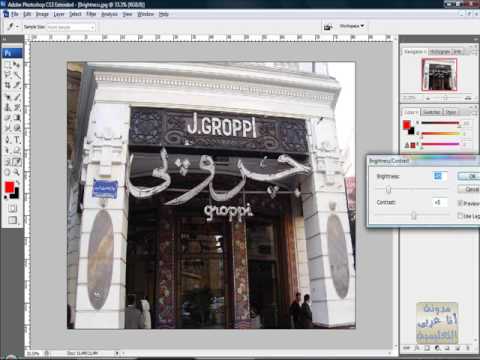This screenshot has width=480, height=360.
Task: Switch to the Swatches tab
Action: (432, 112)
